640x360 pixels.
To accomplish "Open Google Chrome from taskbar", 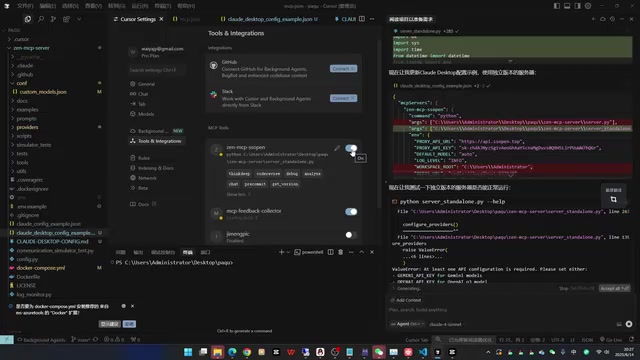I will pyautogui.click(x=247, y=352).
